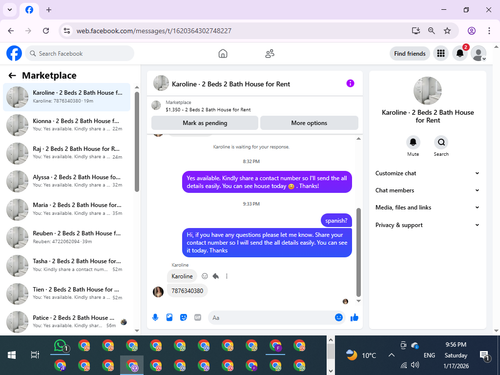Open weather widget showing 10°C

pyautogui.click(x=361, y=355)
